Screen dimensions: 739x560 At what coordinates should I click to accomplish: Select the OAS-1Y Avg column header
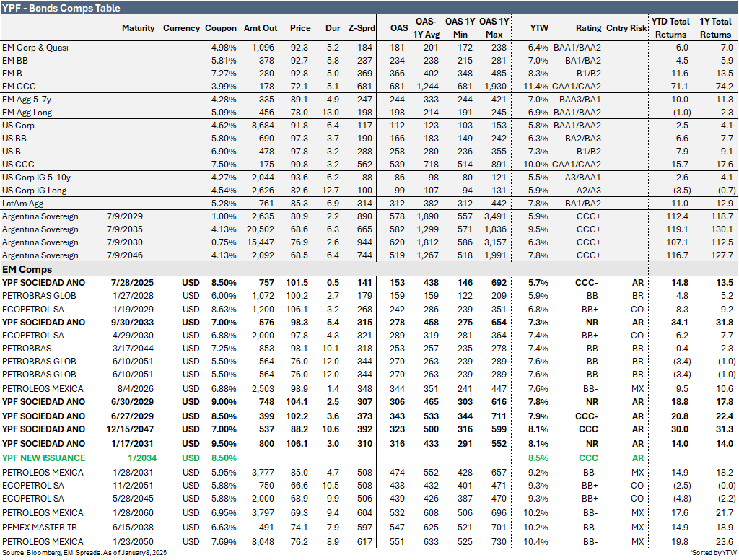pyautogui.click(x=426, y=28)
